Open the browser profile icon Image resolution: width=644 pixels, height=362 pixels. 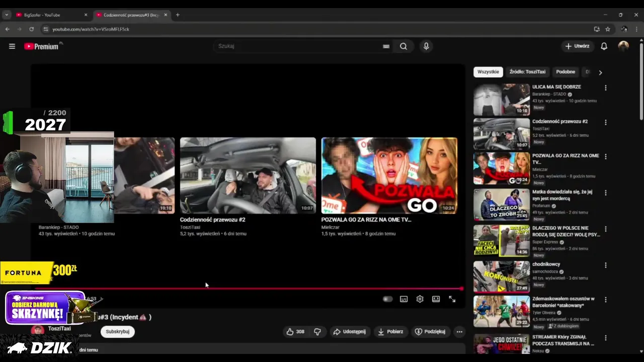(x=624, y=29)
